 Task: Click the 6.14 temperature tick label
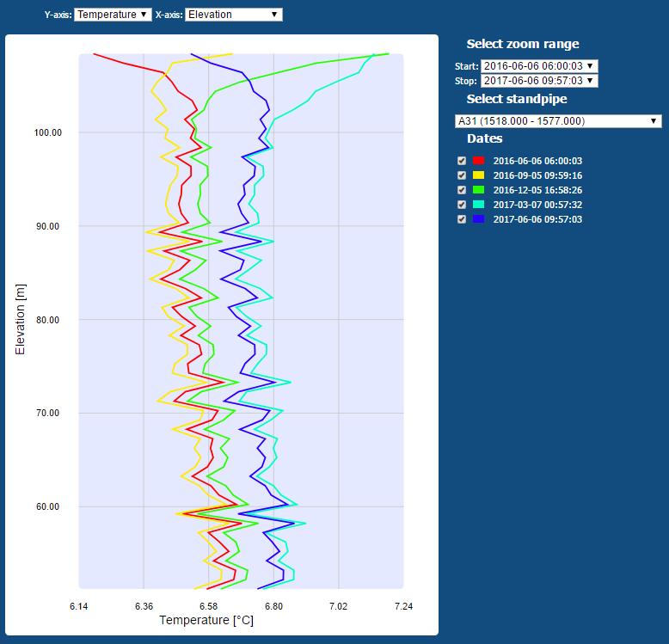(x=79, y=606)
